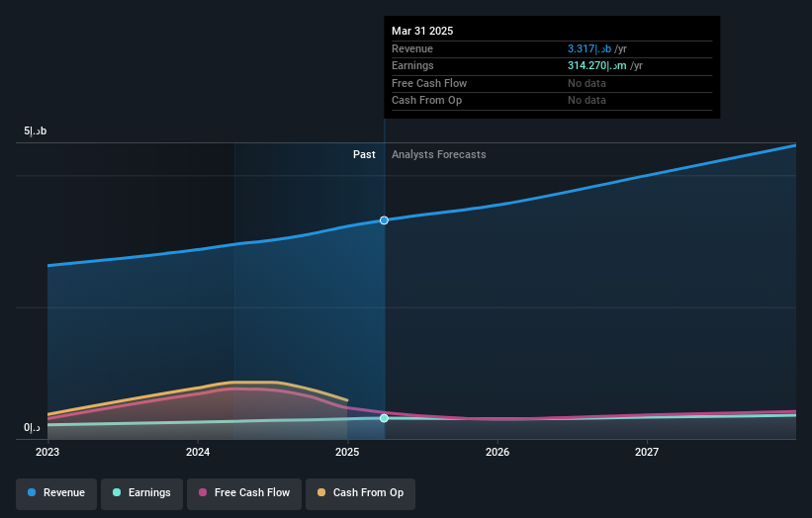This screenshot has height=518, width=812.
Task: Toggle the Revenue legend button
Action: pos(56,493)
